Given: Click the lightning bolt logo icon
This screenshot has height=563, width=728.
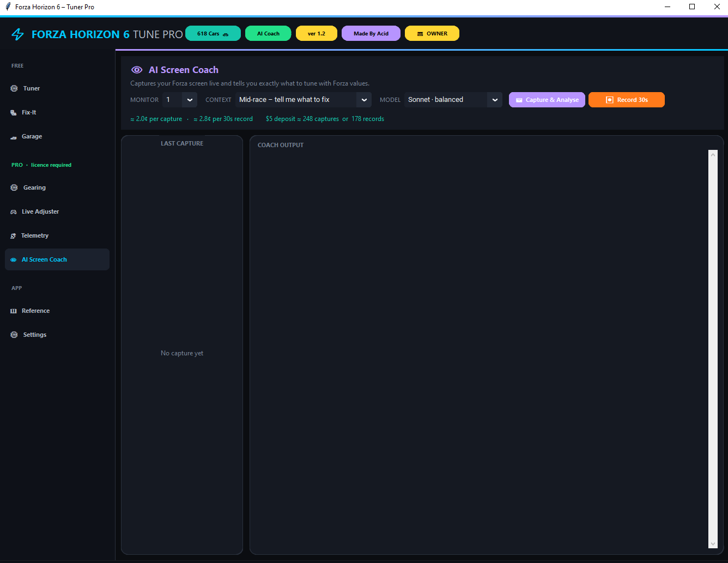Looking at the screenshot, I should tap(18, 34).
